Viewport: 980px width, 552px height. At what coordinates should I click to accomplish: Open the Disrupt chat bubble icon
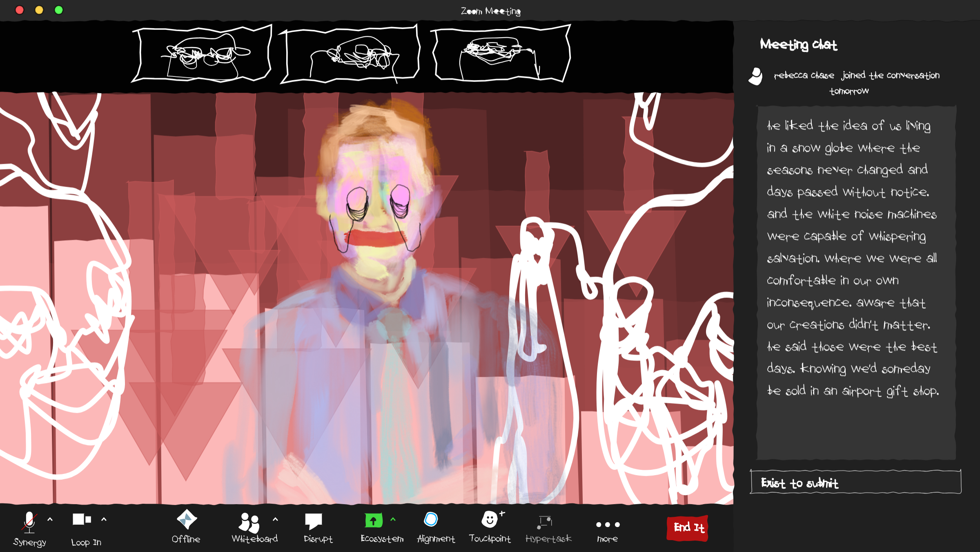pyautogui.click(x=314, y=521)
